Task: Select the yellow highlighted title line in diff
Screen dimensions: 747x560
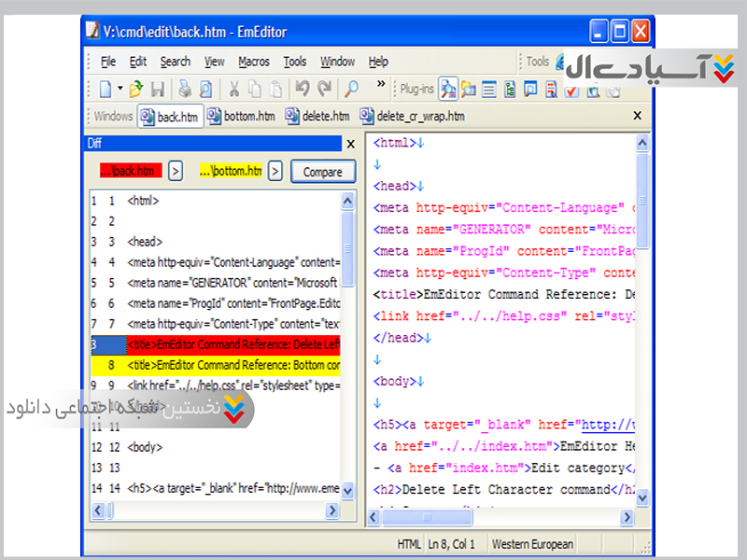Action: click(x=233, y=365)
